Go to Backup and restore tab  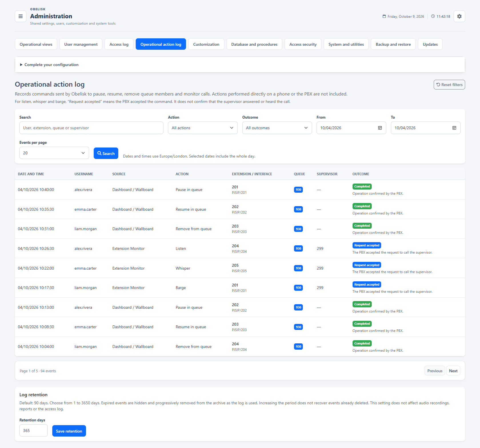pyautogui.click(x=393, y=44)
